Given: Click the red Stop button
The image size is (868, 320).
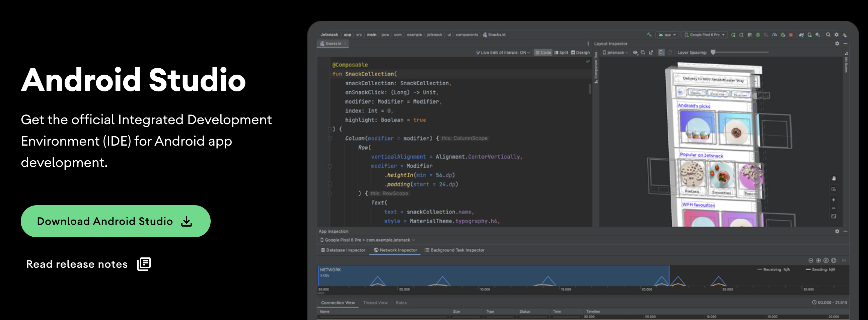Looking at the screenshot, I should tap(791, 35).
